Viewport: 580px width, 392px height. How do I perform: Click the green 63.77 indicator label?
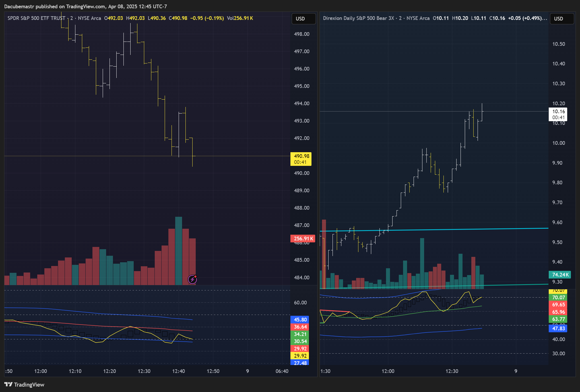pyautogui.click(x=558, y=319)
